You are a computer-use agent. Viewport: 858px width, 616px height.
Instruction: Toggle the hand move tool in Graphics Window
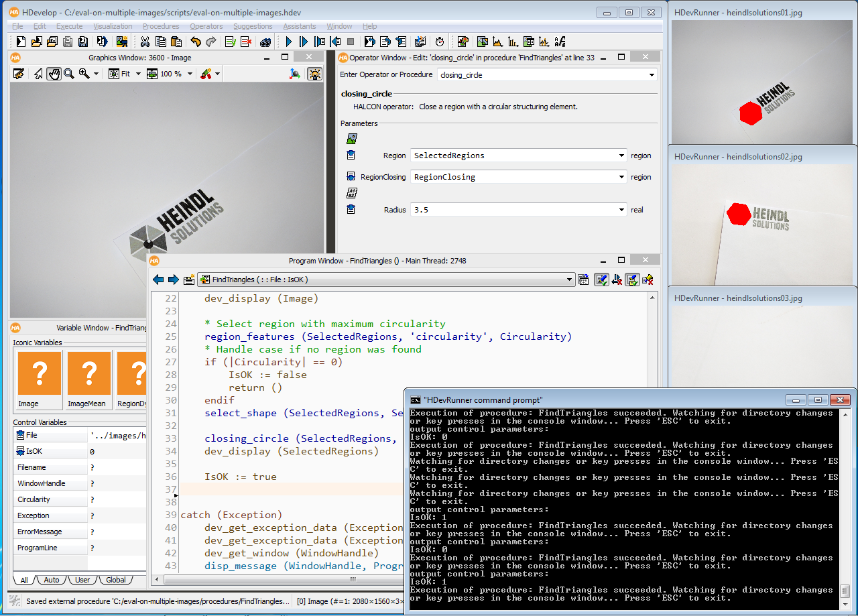click(x=54, y=74)
